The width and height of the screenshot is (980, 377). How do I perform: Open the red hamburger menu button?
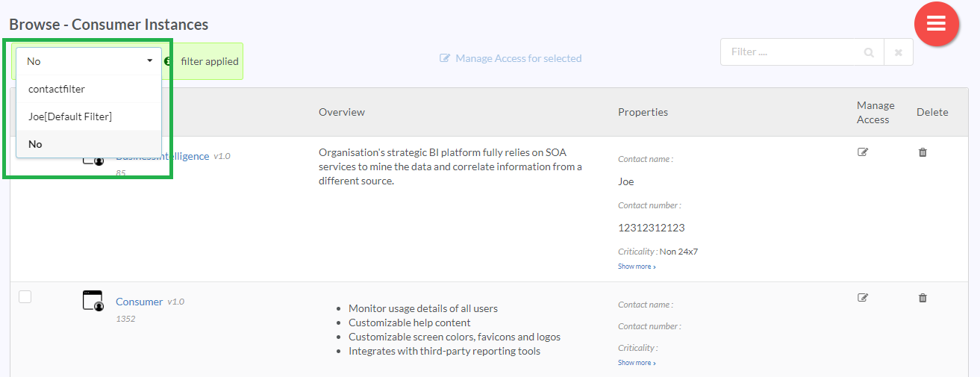tap(936, 24)
